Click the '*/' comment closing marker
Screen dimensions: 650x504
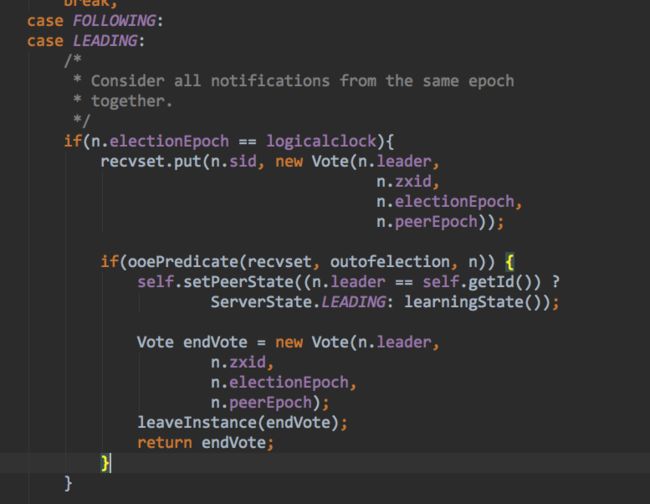pos(81,121)
